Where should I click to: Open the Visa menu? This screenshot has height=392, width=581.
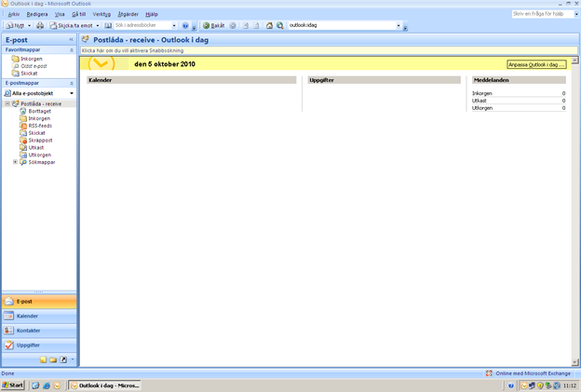tap(60, 14)
